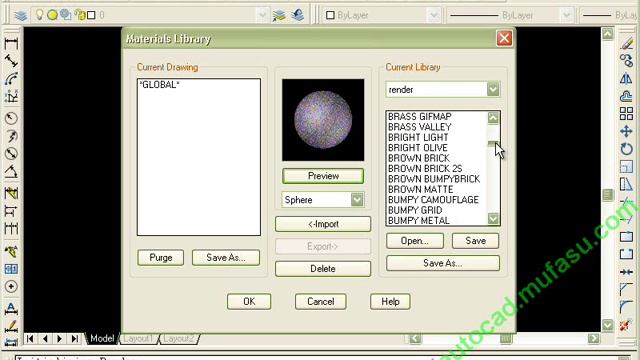Select the Quick Leader tool

coord(11,251)
